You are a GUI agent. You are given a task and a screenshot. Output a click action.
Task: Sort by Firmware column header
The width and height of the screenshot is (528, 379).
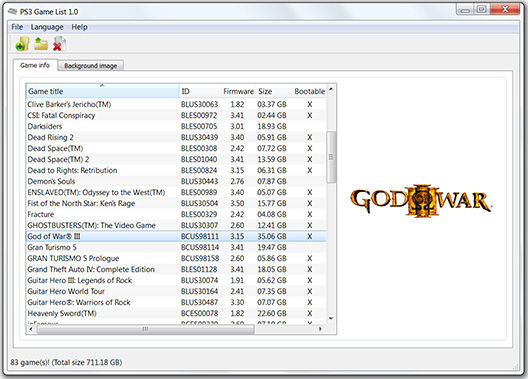click(238, 91)
